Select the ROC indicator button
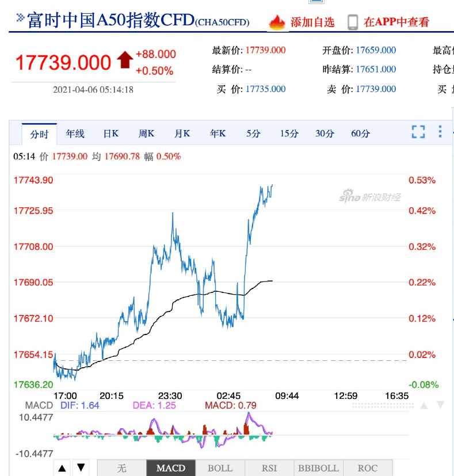Viewport: 454px width, 476px height. 368,468
